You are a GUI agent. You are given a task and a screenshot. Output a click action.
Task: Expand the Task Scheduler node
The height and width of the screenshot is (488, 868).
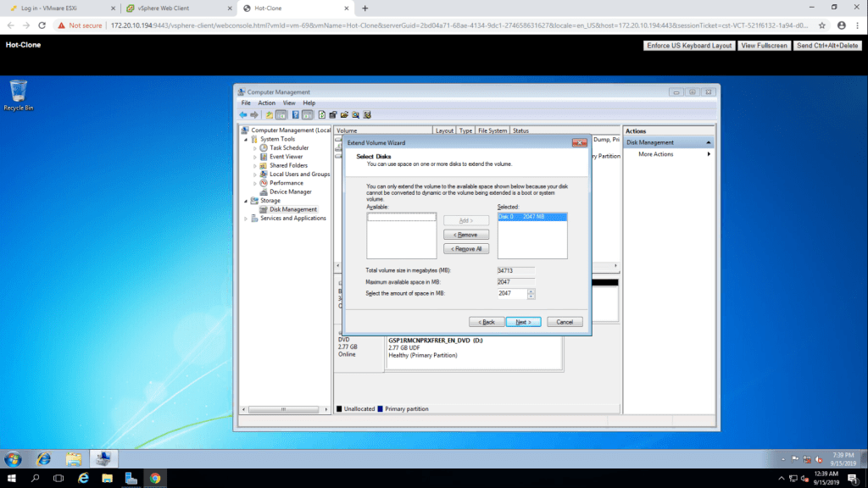(255, 148)
